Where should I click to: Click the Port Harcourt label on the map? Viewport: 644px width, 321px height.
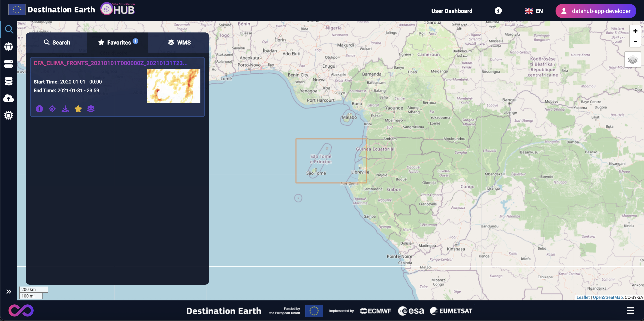(321, 100)
